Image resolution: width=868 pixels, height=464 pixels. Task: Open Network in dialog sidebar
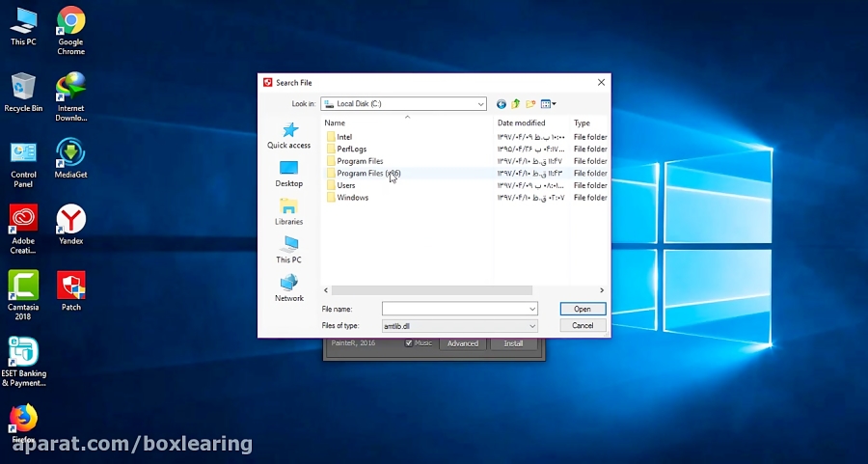[x=289, y=289]
